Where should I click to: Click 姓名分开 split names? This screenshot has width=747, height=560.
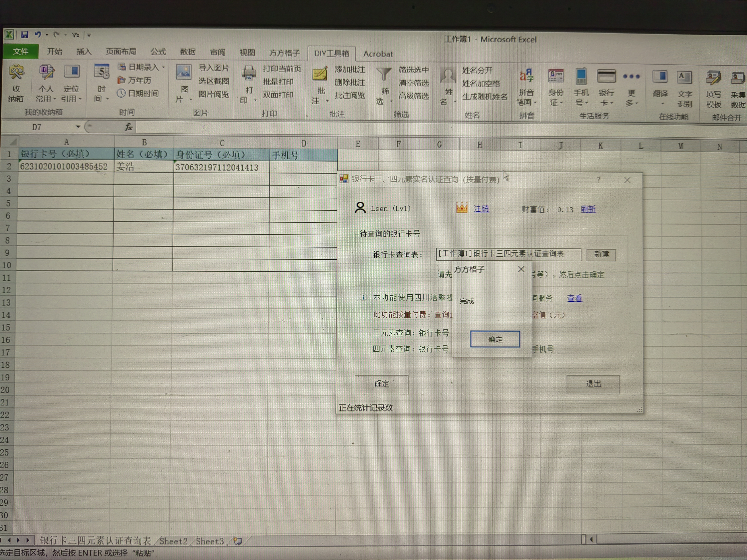coord(477,71)
